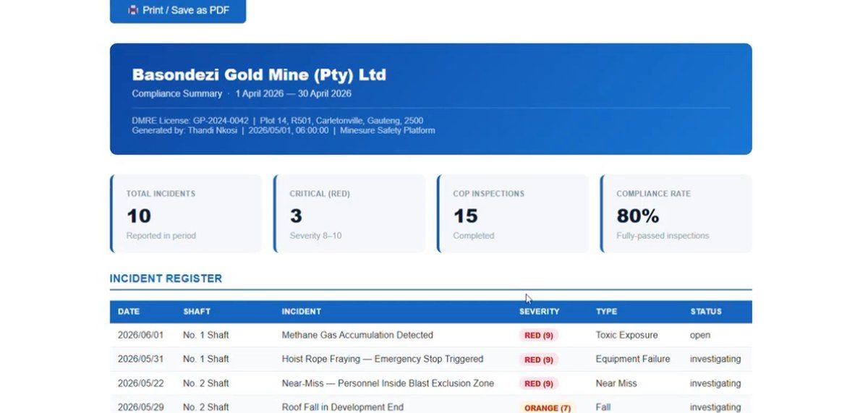Click investigating status in Roof Fall row
Image resolution: width=868 pixels, height=413 pixels.
(715, 407)
